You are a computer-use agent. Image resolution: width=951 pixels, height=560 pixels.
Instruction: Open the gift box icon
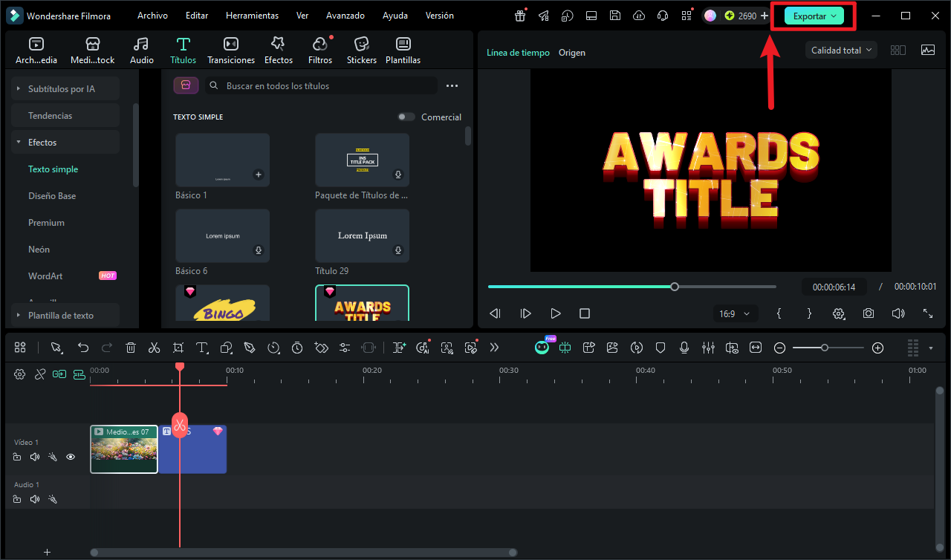pyautogui.click(x=521, y=16)
